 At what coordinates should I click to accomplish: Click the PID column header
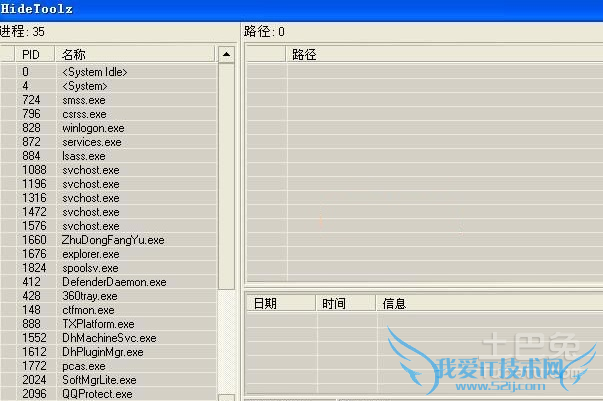click(35, 54)
